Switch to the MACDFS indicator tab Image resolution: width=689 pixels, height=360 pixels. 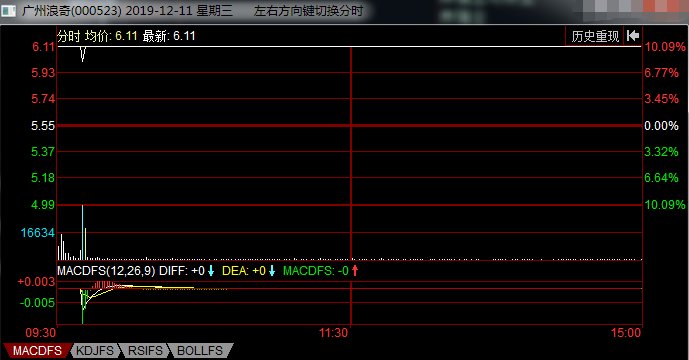pyautogui.click(x=36, y=351)
